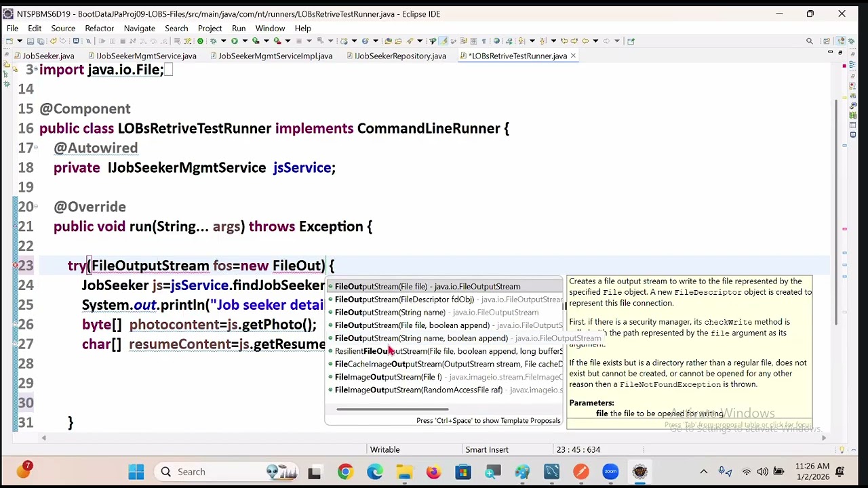
Task: Close the LOBsRetriveTestRunner.java tab
Action: click(573, 56)
